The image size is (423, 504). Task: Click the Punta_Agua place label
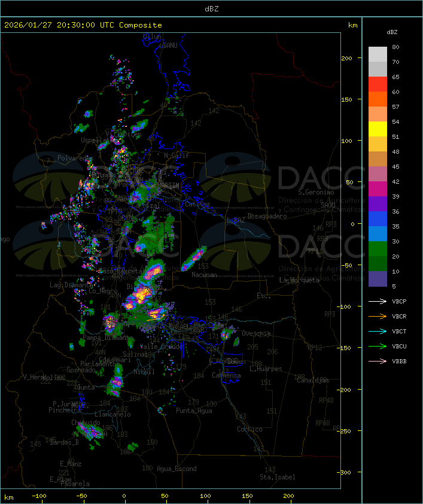(194, 411)
